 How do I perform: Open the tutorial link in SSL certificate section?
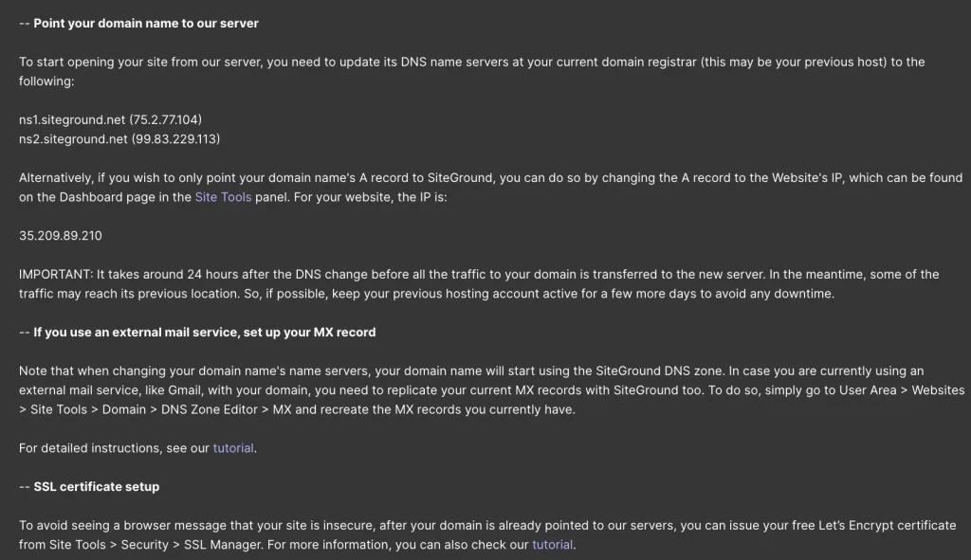pyautogui.click(x=552, y=545)
